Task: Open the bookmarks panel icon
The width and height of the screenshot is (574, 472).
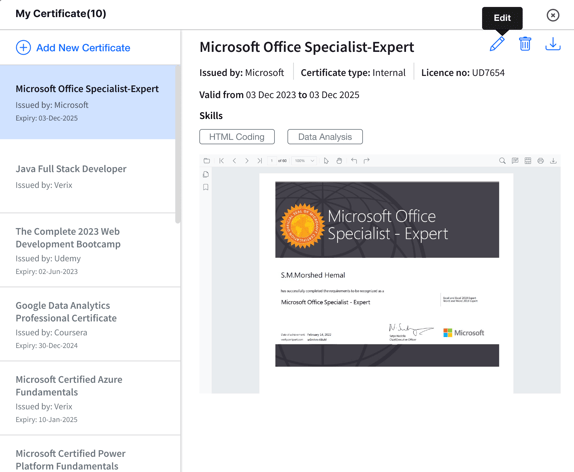Action: pyautogui.click(x=206, y=187)
